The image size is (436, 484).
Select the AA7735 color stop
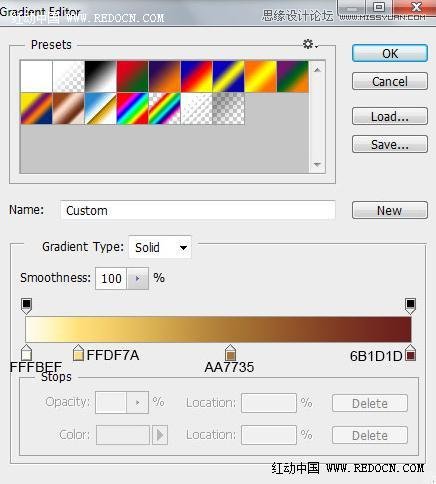230,353
